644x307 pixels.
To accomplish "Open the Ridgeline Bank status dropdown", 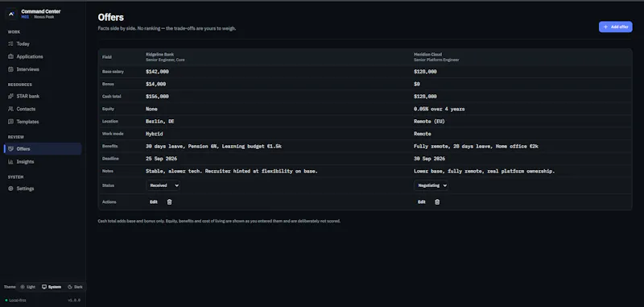I will click(x=163, y=185).
